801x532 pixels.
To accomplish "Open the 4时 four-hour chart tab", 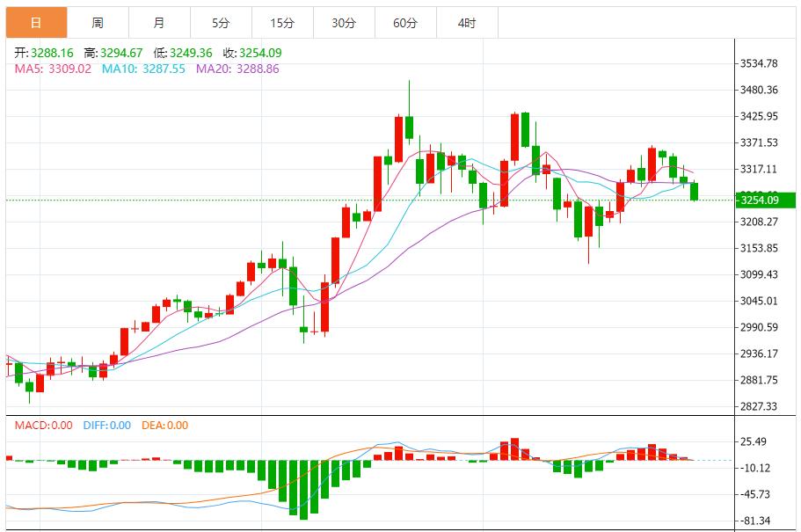I will click(467, 23).
